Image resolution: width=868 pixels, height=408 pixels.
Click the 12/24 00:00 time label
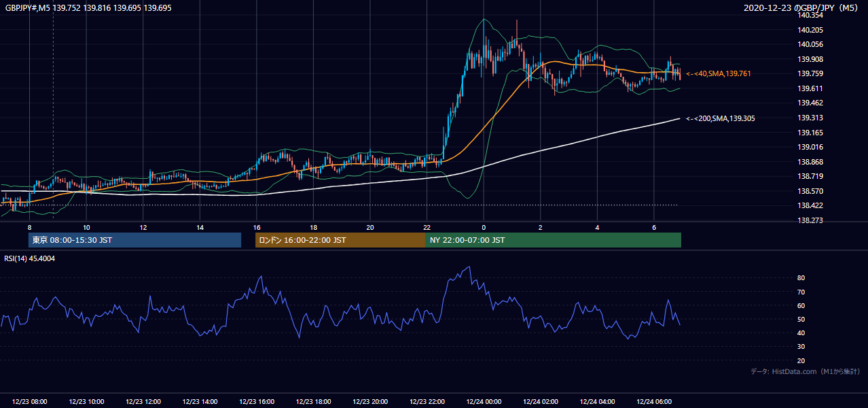484,402
